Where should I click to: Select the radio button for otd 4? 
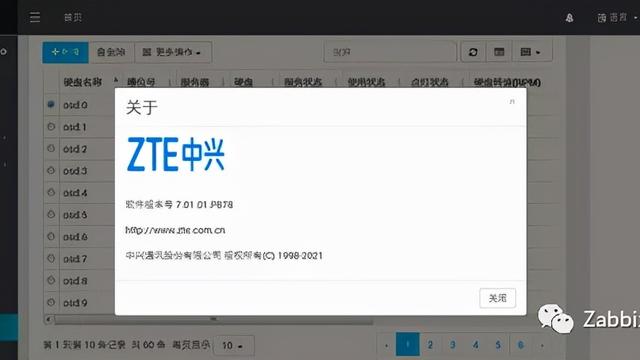pyautogui.click(x=51, y=192)
